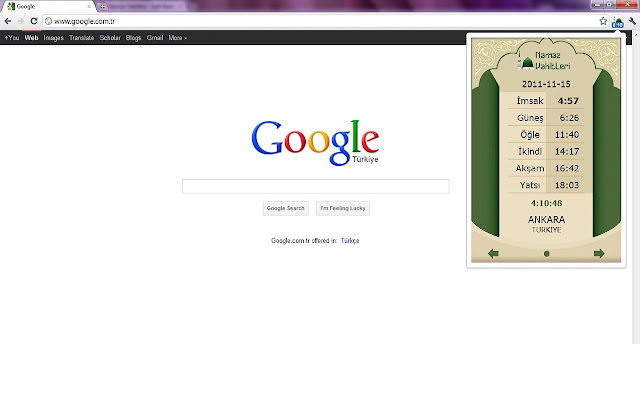Go to previous day with left arrow
640x400 pixels.
pos(493,253)
